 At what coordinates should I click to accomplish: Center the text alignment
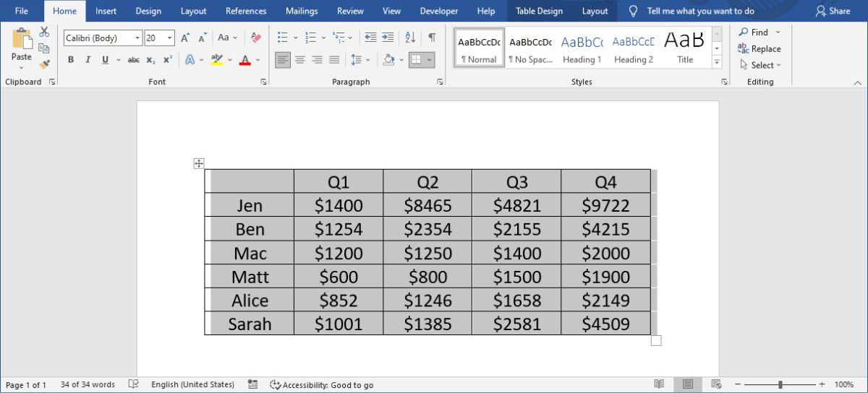pos(300,60)
